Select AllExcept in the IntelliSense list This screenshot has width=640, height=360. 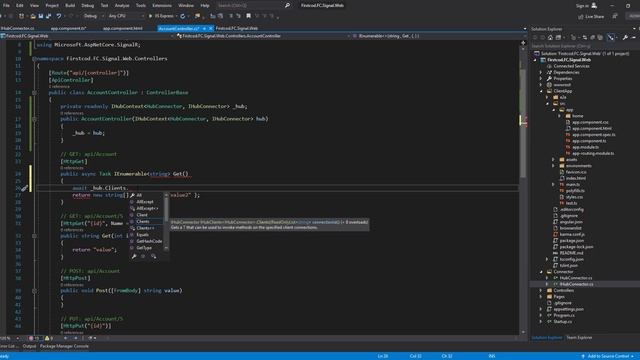tap(146, 202)
